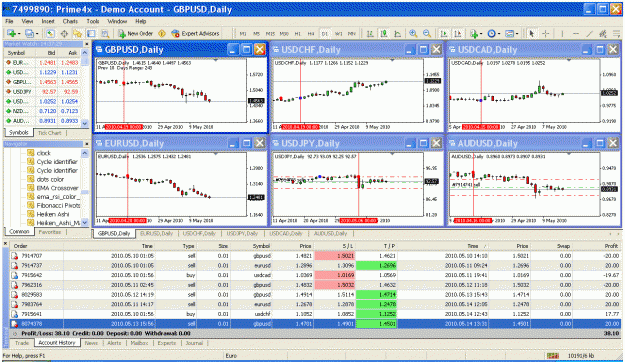Switch to the Trade tab in Terminal
The height and width of the screenshot is (362, 625).
[22, 343]
